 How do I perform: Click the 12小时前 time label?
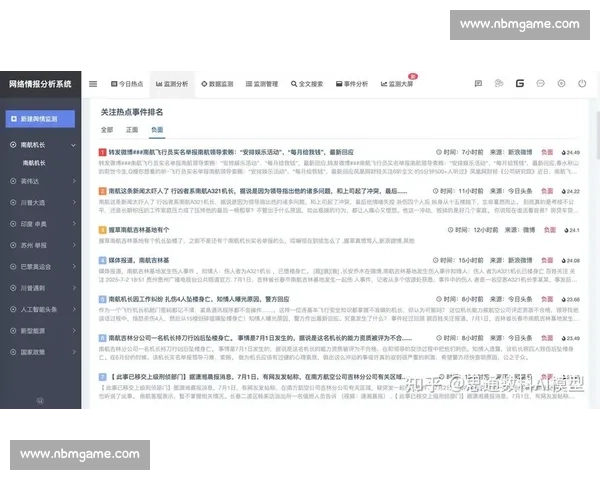coord(486,230)
